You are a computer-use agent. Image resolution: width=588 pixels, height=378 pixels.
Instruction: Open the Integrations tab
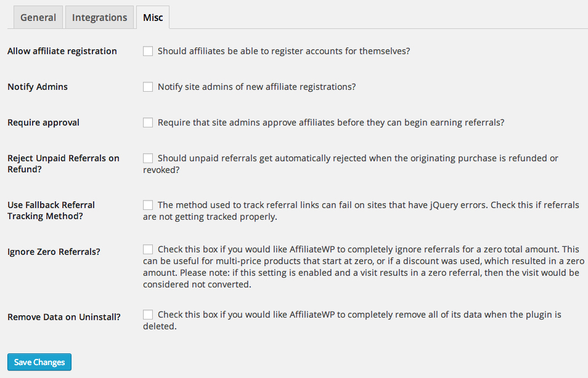[x=99, y=17]
